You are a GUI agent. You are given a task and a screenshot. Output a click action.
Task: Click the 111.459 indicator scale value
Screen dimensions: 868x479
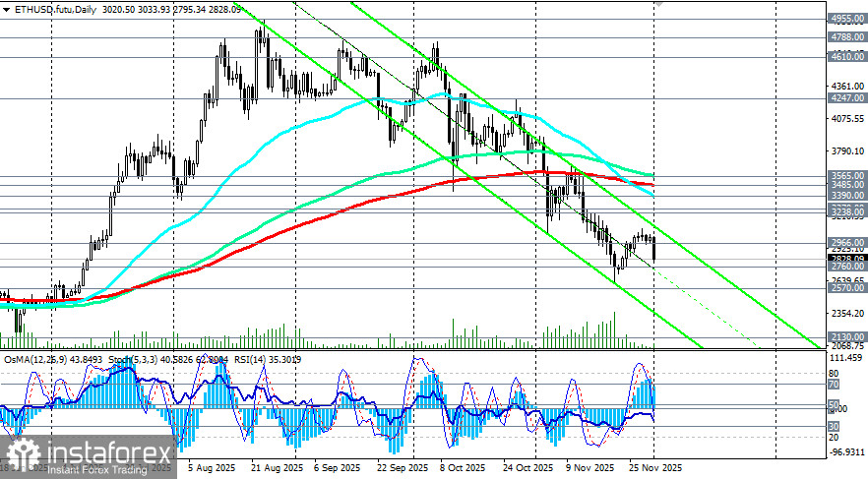tap(847, 358)
